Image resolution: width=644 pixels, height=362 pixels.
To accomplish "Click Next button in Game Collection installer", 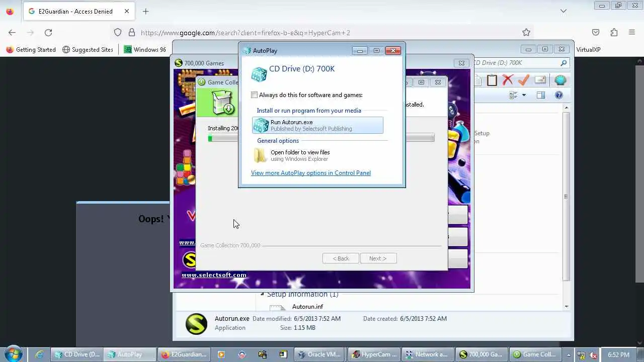I will coord(378,258).
